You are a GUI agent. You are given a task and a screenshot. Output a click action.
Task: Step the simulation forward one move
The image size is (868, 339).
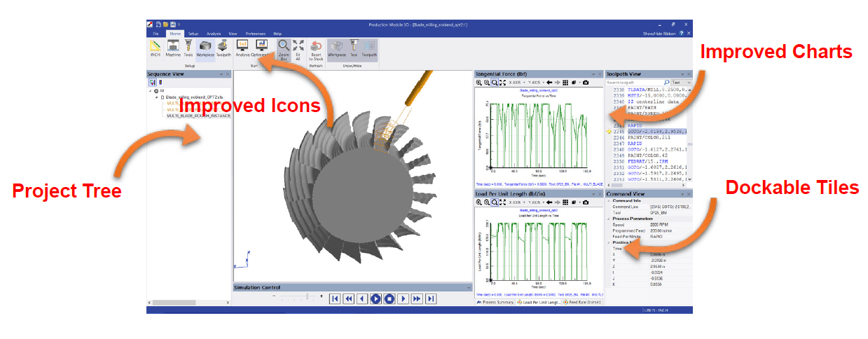click(404, 298)
